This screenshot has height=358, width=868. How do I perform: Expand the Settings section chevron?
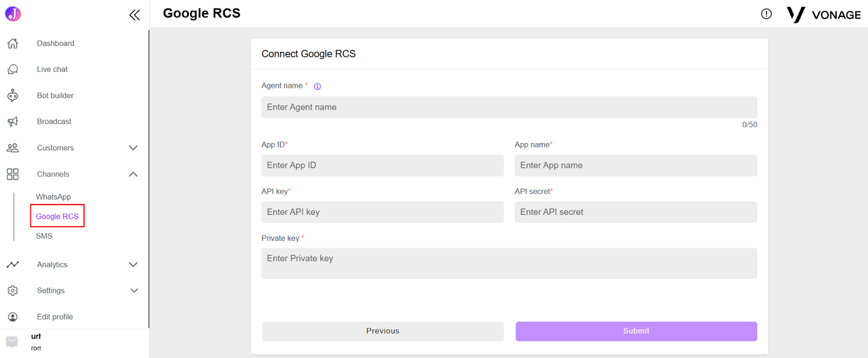134,291
